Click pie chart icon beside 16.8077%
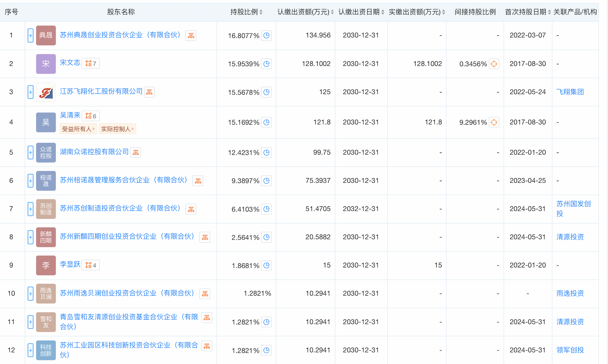608x364 pixels. 266,35
